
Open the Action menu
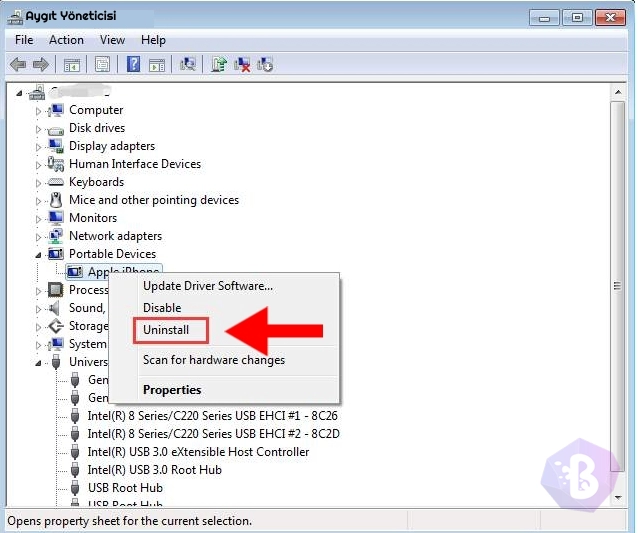pos(66,40)
